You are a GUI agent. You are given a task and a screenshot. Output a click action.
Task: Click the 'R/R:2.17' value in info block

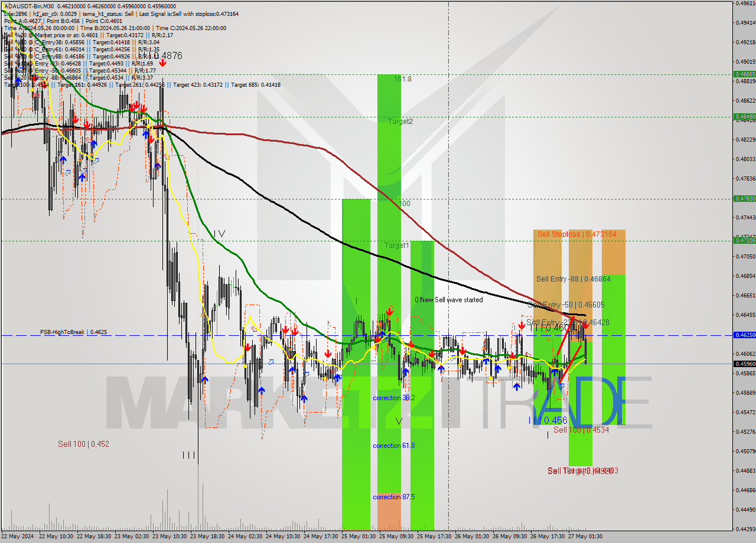point(162,35)
